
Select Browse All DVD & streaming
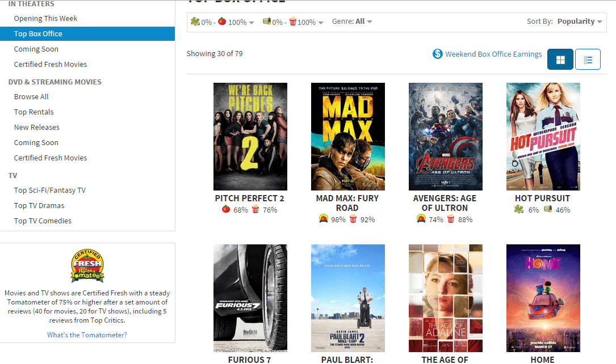click(x=31, y=96)
